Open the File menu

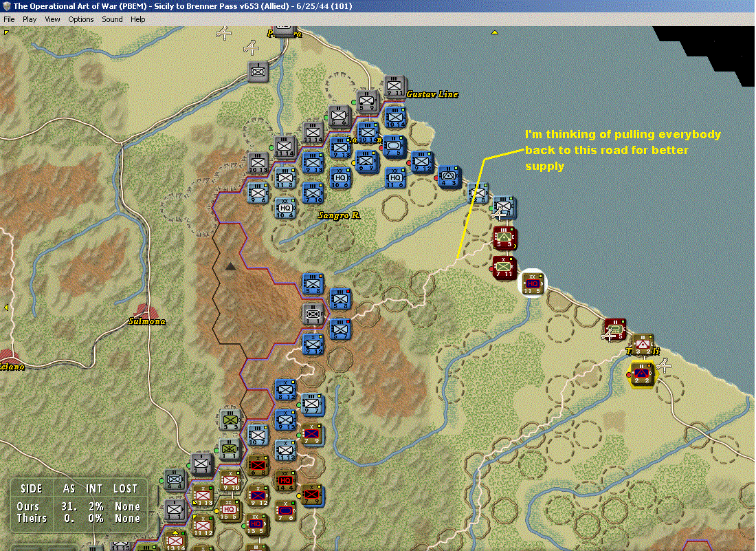(x=9, y=19)
